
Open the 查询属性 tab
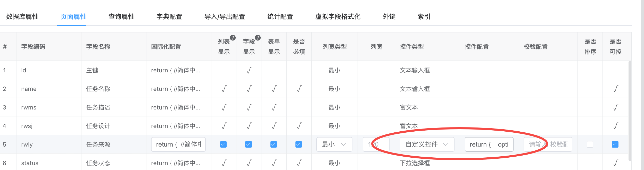[121, 17]
